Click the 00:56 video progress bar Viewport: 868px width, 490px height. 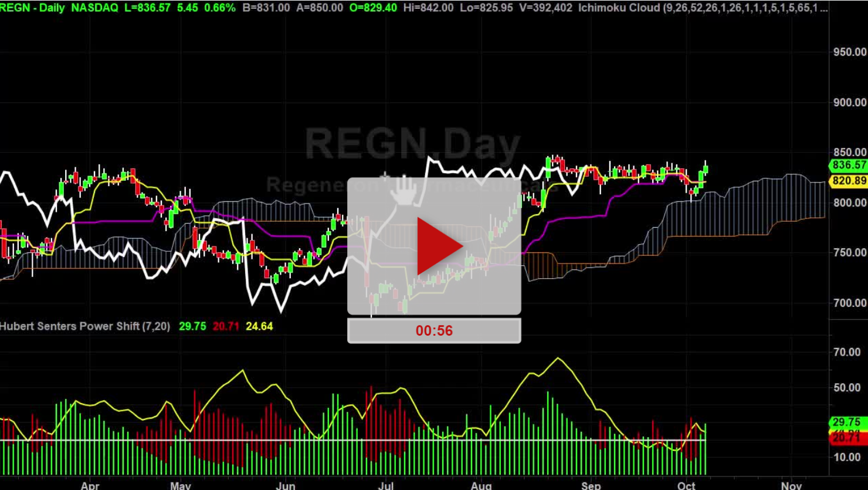(433, 330)
